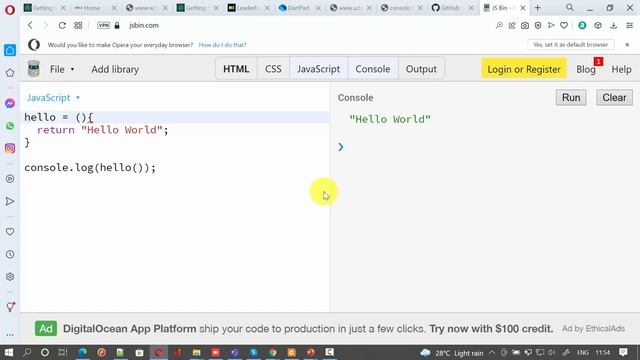
Task: Toggle the VPN badge in address bar
Action: point(103,25)
